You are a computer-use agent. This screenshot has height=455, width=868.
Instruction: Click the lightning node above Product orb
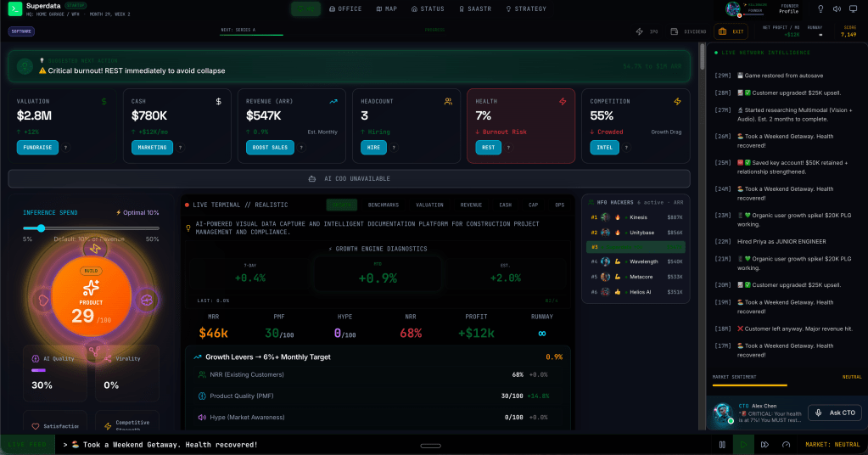click(x=93, y=246)
